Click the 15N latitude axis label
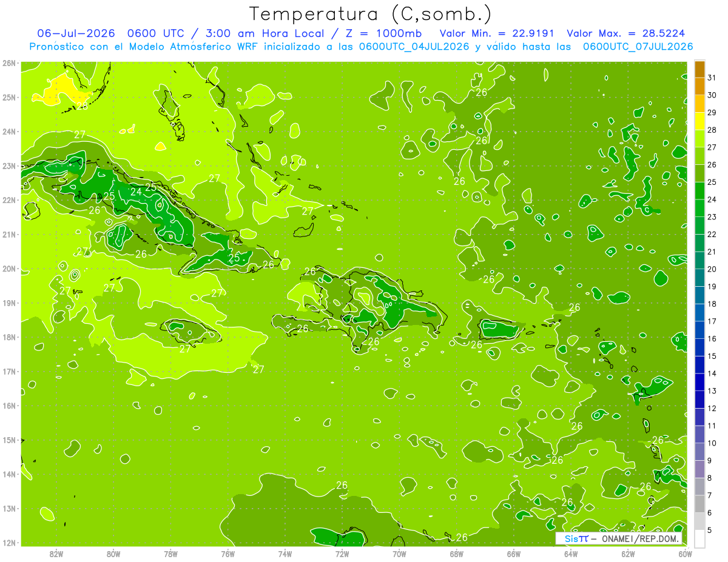 tap(8, 440)
